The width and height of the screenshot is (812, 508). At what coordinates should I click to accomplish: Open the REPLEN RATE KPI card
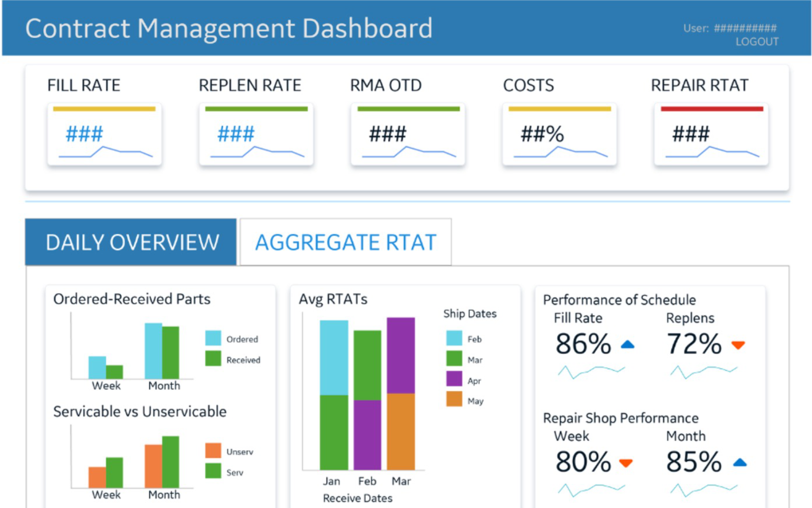(256, 134)
